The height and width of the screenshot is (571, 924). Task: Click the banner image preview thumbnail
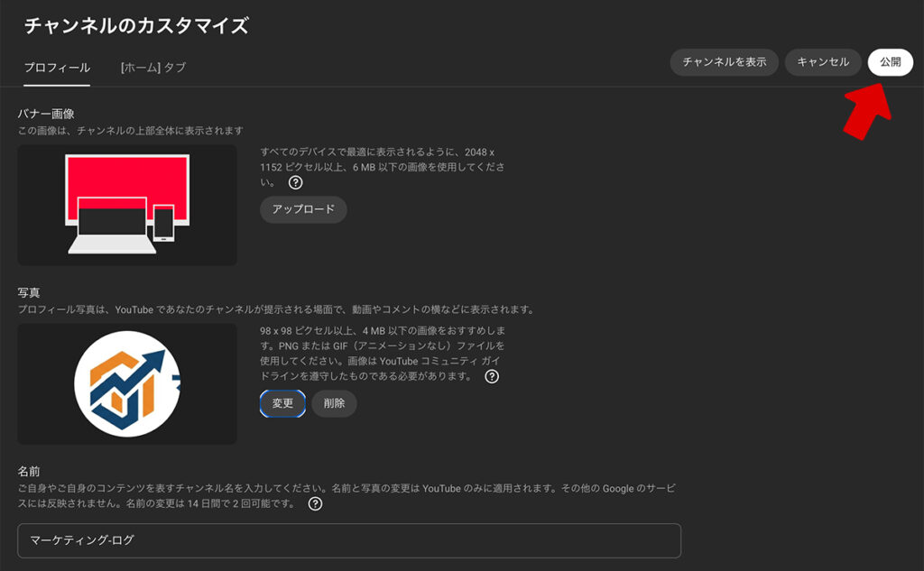(126, 205)
